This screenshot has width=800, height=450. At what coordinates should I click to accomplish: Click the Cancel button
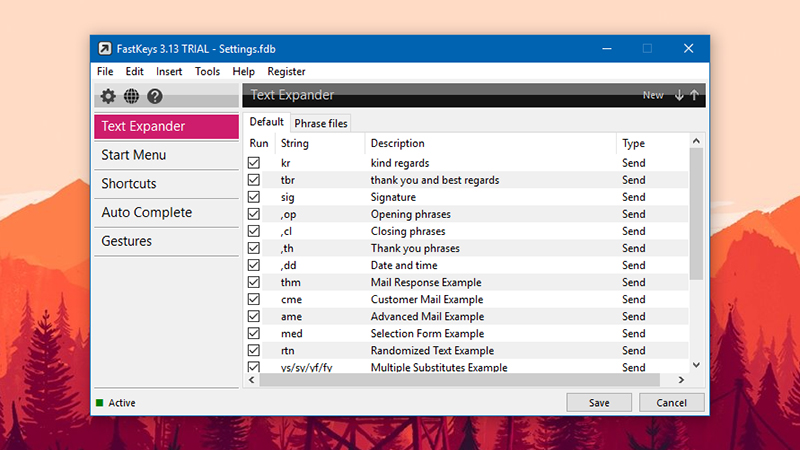click(x=671, y=403)
